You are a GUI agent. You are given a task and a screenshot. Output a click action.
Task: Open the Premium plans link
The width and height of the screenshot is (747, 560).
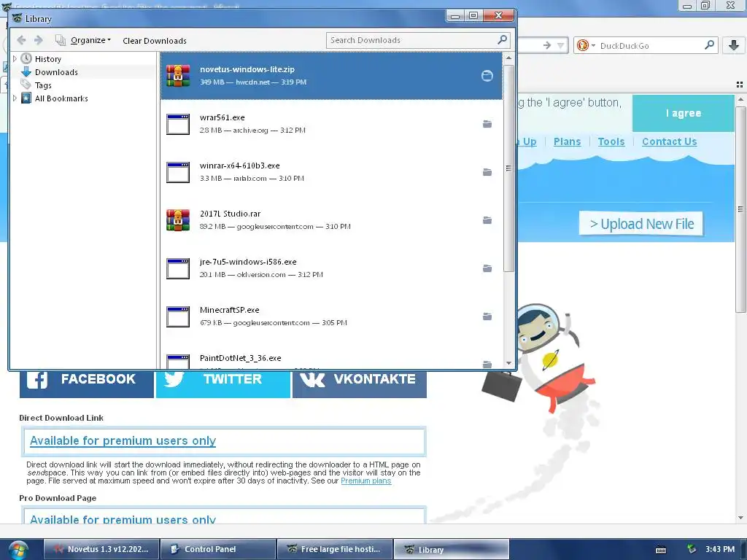click(x=366, y=481)
